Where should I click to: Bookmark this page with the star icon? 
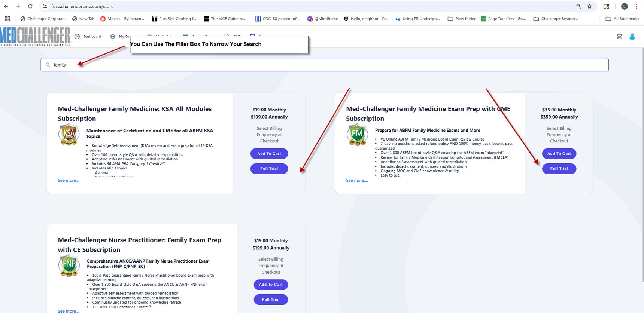(590, 6)
